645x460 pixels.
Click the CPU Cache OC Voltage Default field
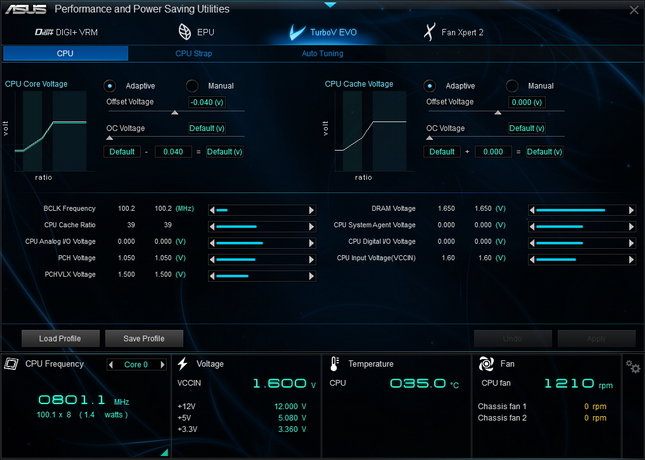click(527, 128)
